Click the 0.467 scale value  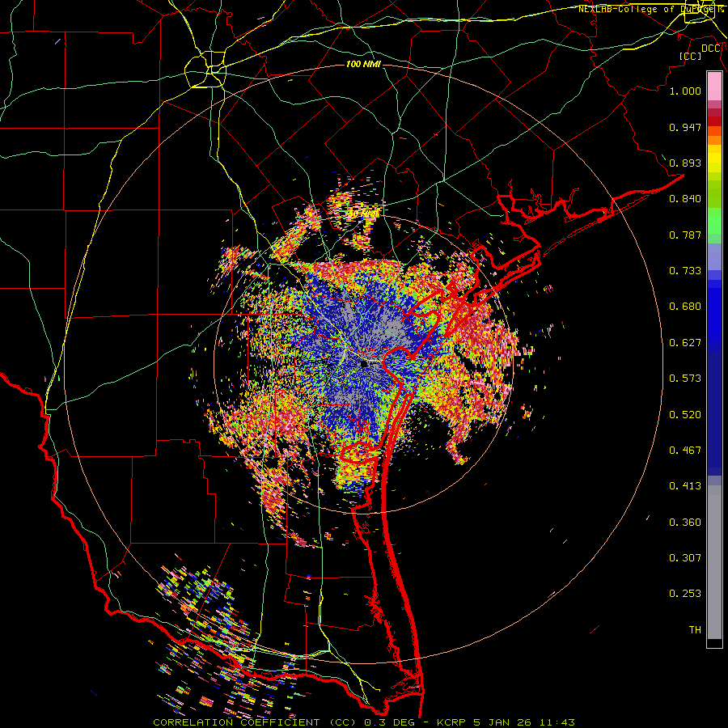pyautogui.click(x=685, y=450)
